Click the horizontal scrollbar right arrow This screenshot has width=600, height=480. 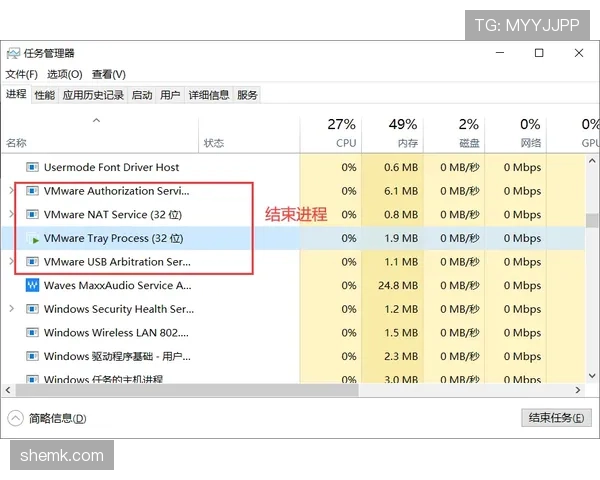[x=578, y=390]
